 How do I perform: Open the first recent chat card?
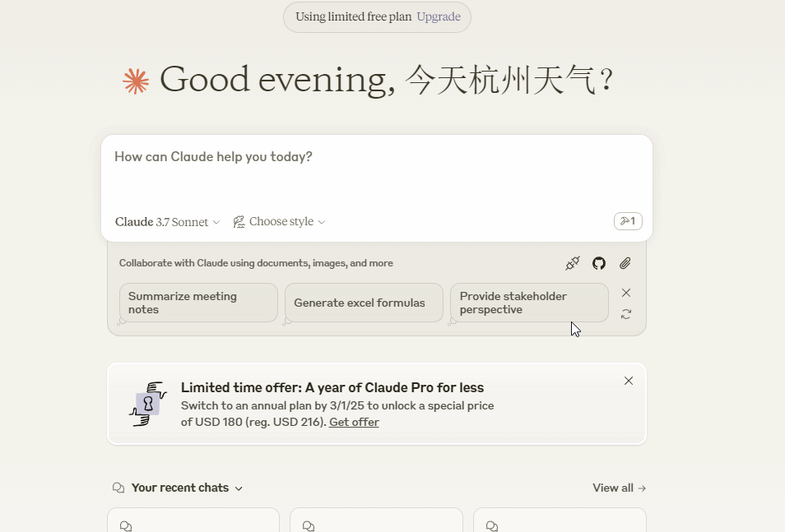click(193, 520)
